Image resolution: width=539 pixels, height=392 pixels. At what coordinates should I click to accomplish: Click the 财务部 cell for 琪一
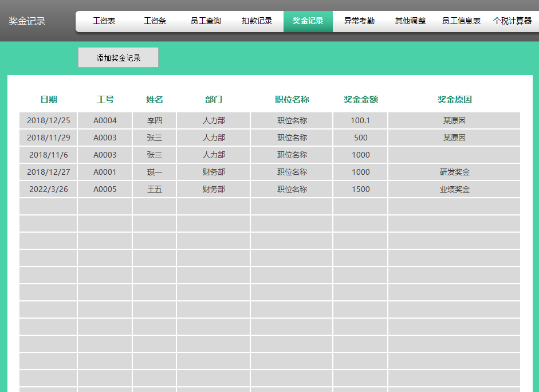pos(213,172)
